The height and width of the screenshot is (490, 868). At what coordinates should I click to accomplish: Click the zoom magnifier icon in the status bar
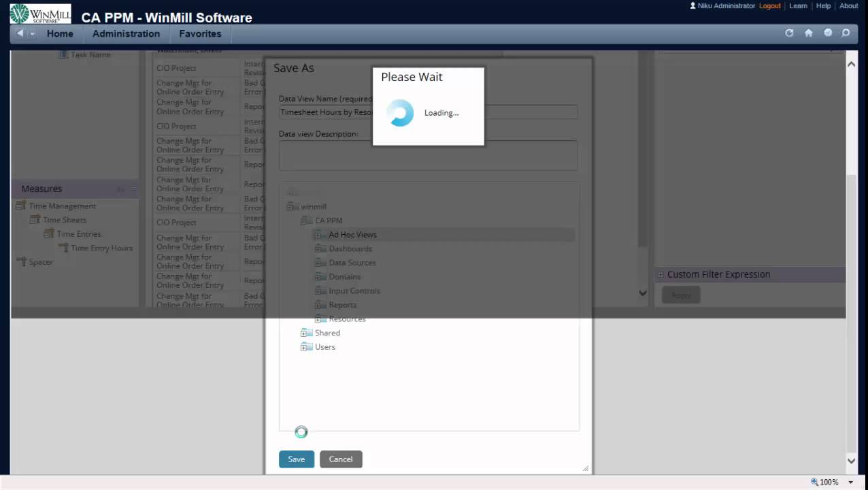coord(815,482)
